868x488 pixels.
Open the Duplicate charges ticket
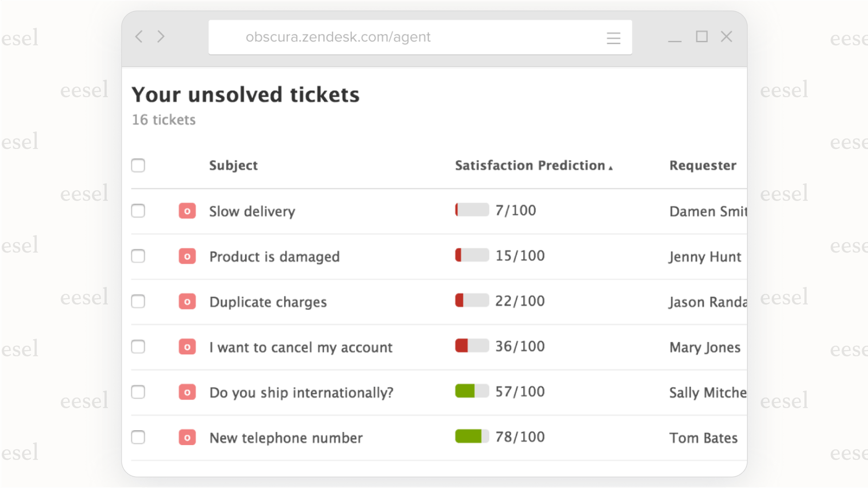point(268,302)
